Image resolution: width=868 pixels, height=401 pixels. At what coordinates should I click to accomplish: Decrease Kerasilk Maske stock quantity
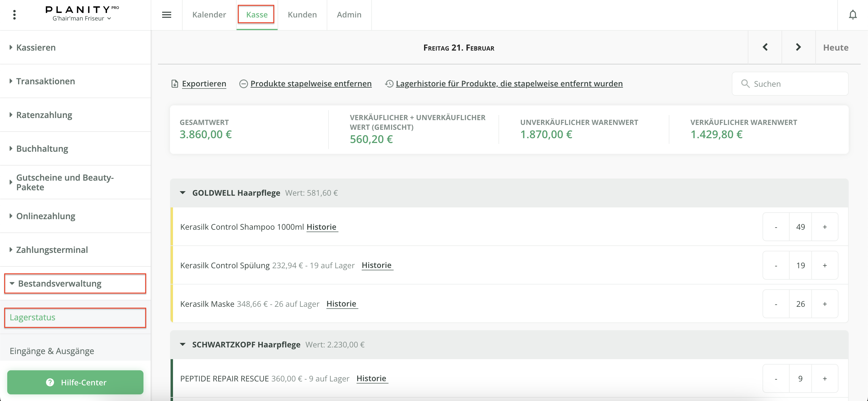(776, 304)
